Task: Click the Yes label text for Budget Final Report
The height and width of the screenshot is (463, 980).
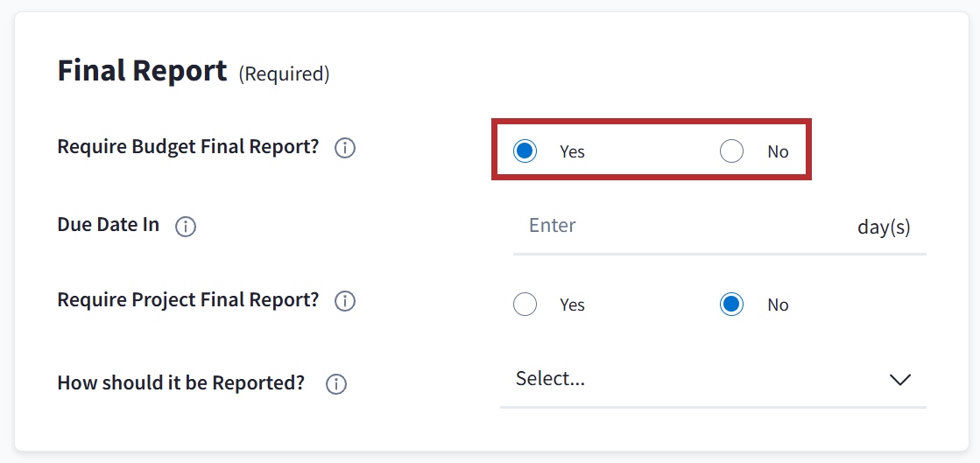Action: click(572, 152)
